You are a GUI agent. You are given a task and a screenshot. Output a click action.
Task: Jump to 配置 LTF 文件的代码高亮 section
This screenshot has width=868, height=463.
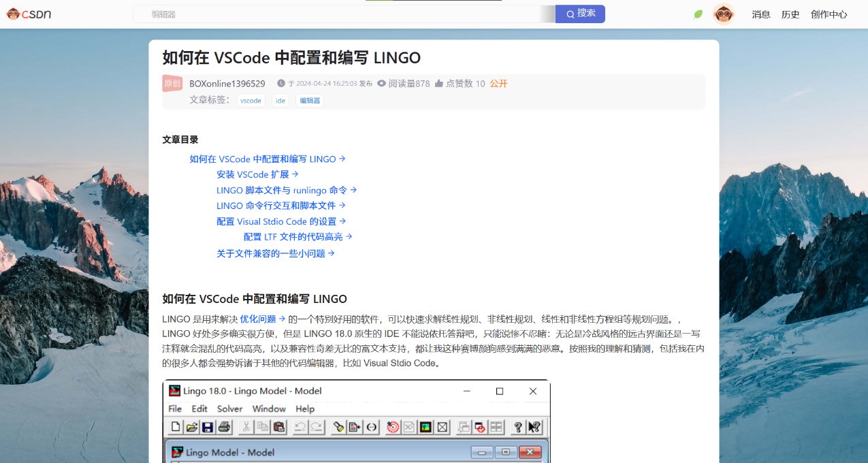(298, 237)
